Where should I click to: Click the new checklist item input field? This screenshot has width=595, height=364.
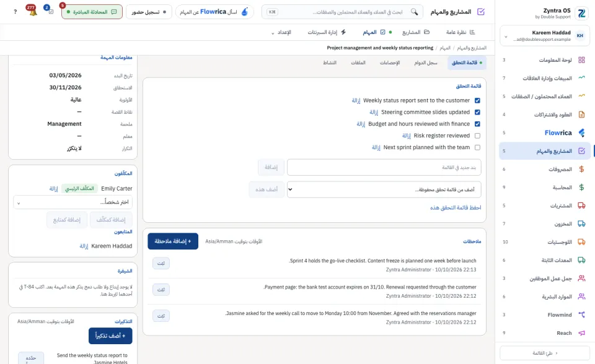pyautogui.click(x=384, y=167)
